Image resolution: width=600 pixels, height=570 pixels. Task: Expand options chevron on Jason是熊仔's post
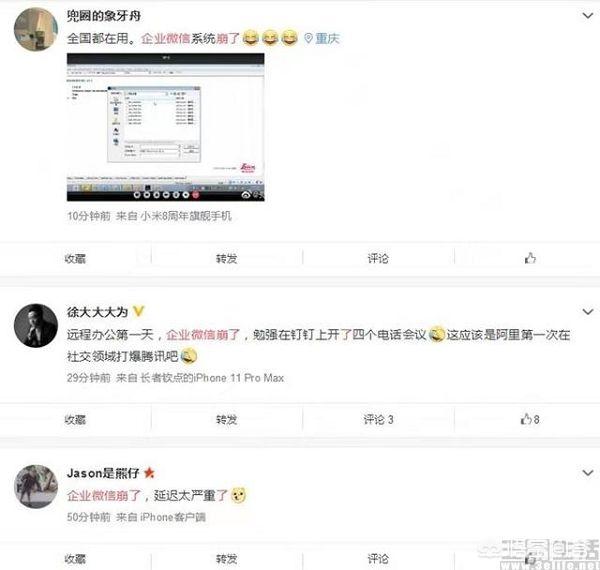pyautogui.click(x=588, y=473)
